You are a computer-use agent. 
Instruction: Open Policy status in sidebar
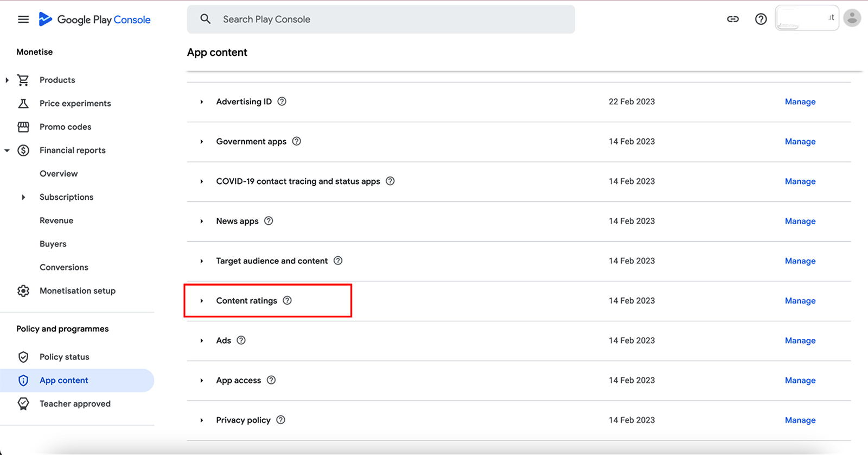pyautogui.click(x=64, y=357)
